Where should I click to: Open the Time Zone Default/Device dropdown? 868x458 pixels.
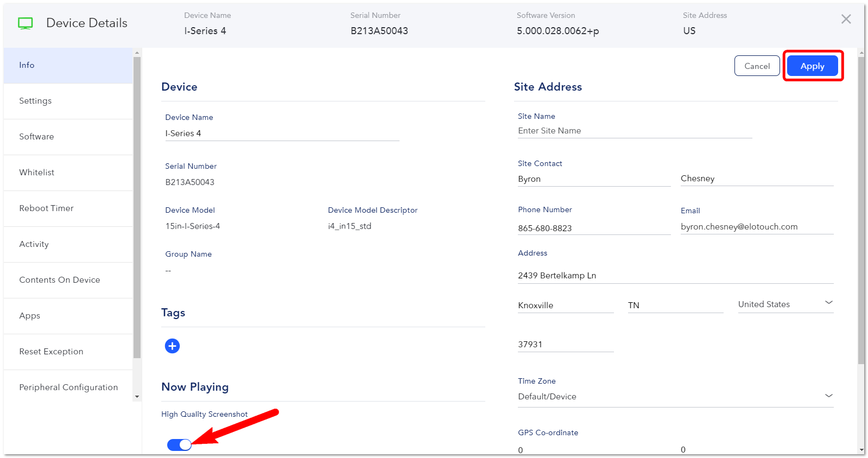point(675,396)
